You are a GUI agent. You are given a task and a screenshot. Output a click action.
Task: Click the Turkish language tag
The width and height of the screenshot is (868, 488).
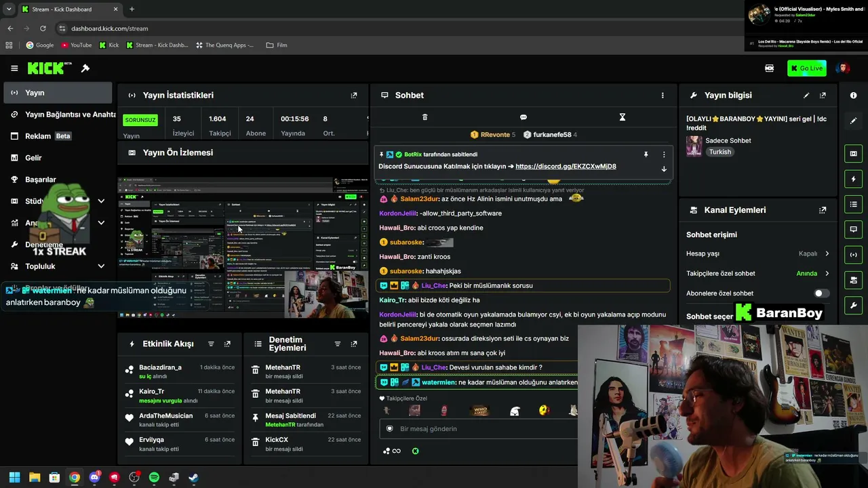click(x=720, y=152)
